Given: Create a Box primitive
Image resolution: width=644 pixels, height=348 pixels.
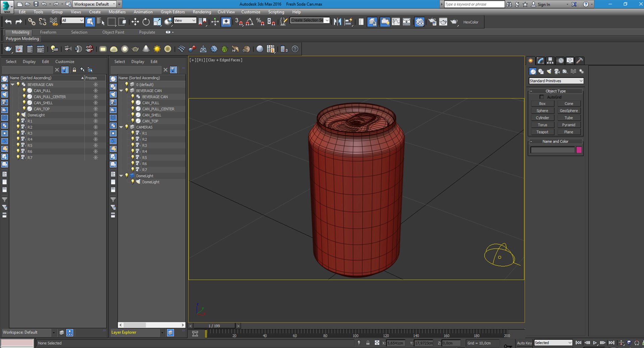Looking at the screenshot, I should pyautogui.click(x=542, y=104).
